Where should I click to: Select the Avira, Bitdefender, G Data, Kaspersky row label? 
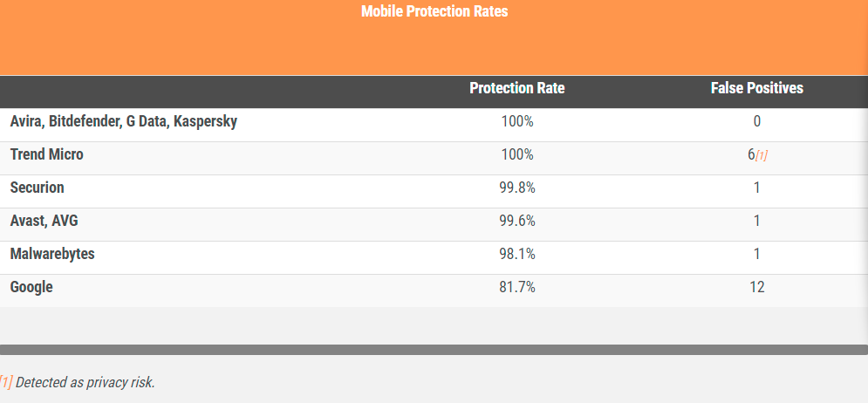(123, 121)
